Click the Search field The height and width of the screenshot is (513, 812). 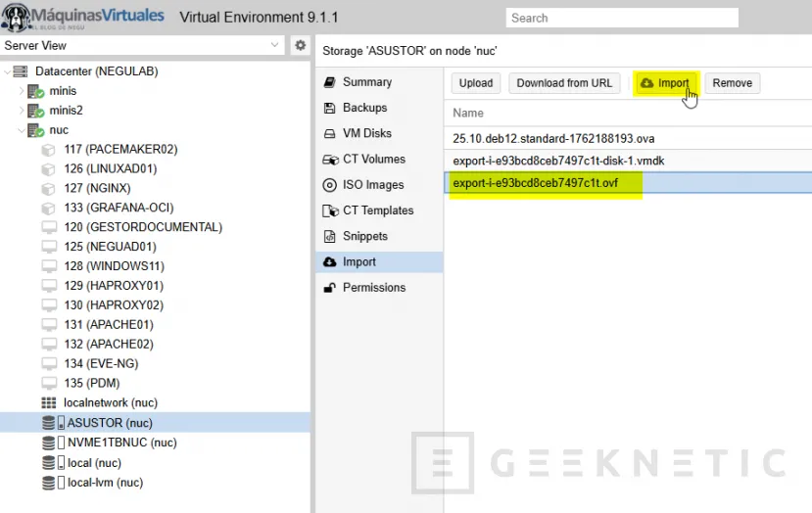[x=622, y=19]
